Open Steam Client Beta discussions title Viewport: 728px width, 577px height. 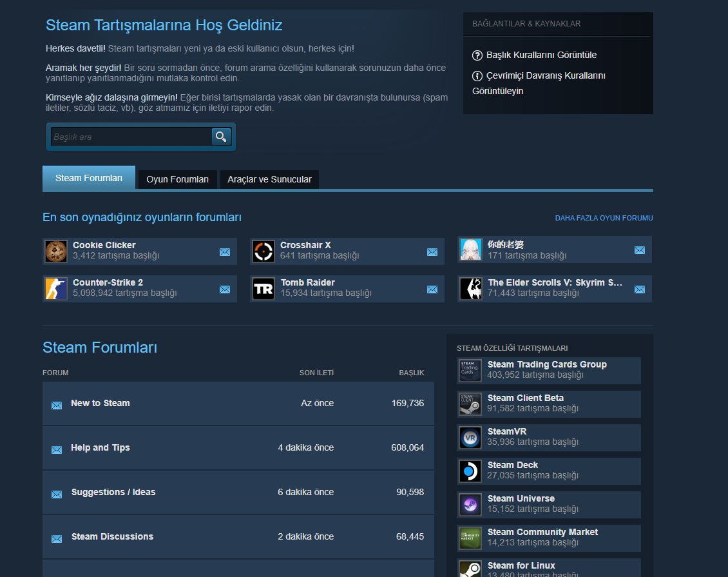[526, 398]
